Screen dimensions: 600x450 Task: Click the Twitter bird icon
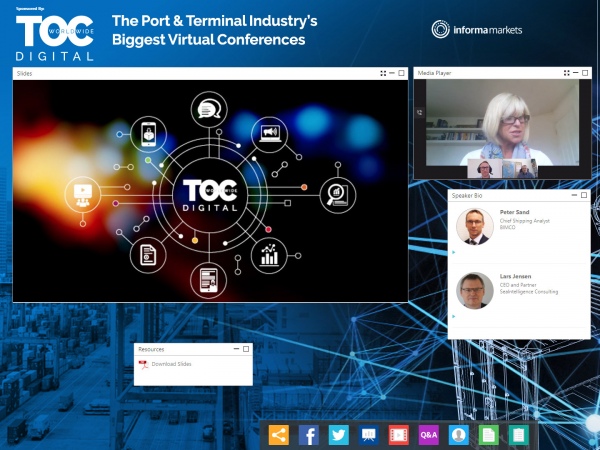[x=338, y=435]
